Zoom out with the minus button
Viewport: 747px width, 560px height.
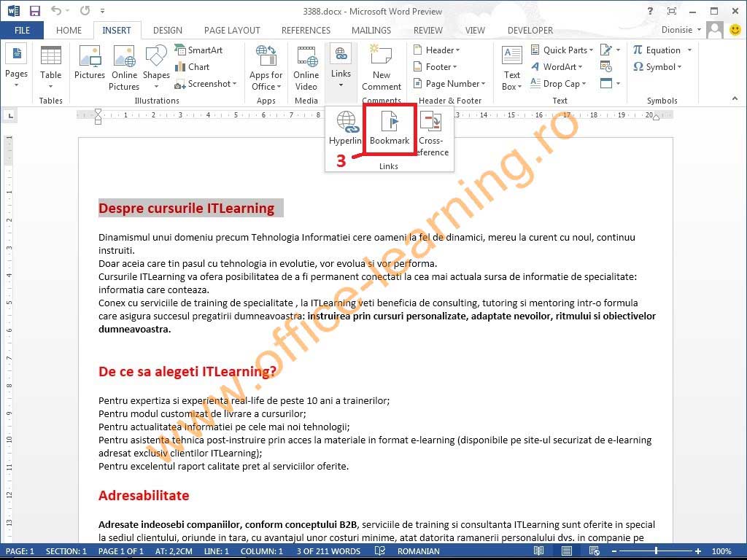coord(614,551)
